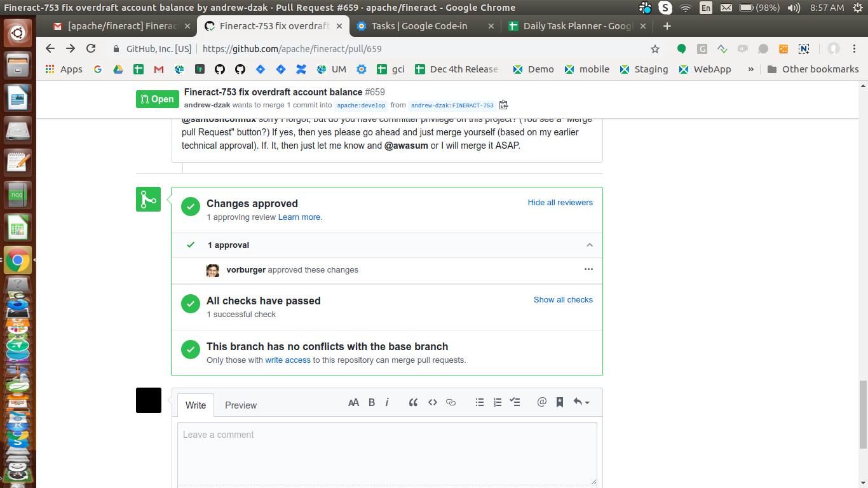Add a task list in comment editor
868x488 pixels.
(x=515, y=402)
